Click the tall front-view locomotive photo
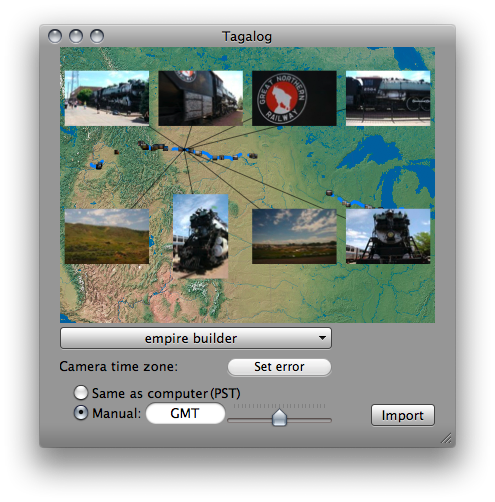 [201, 236]
